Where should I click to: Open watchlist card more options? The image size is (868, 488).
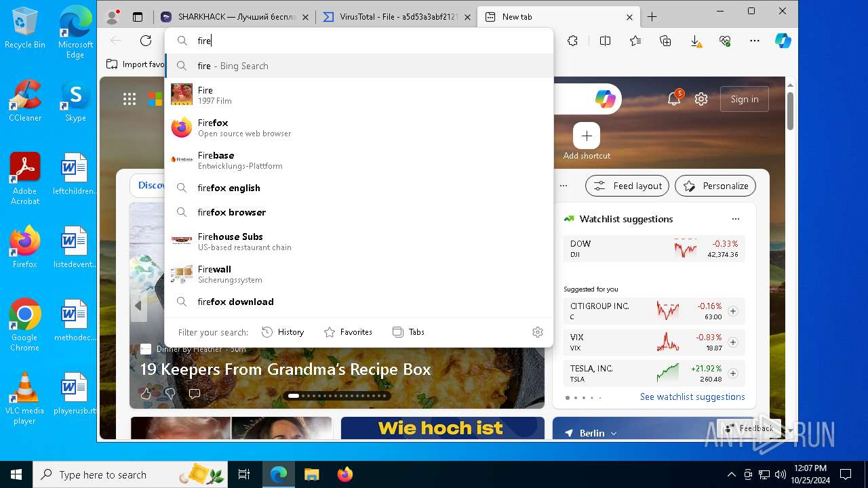pos(736,219)
